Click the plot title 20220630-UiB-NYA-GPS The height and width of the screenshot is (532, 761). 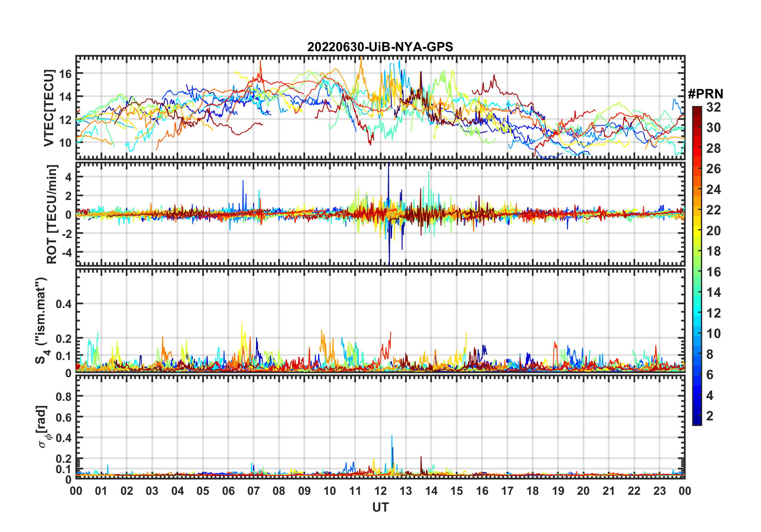[380, 47]
